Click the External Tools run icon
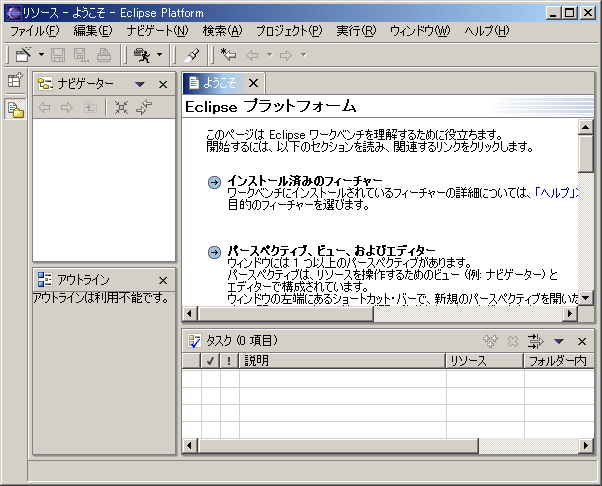The height and width of the screenshot is (486, 602). [142, 55]
